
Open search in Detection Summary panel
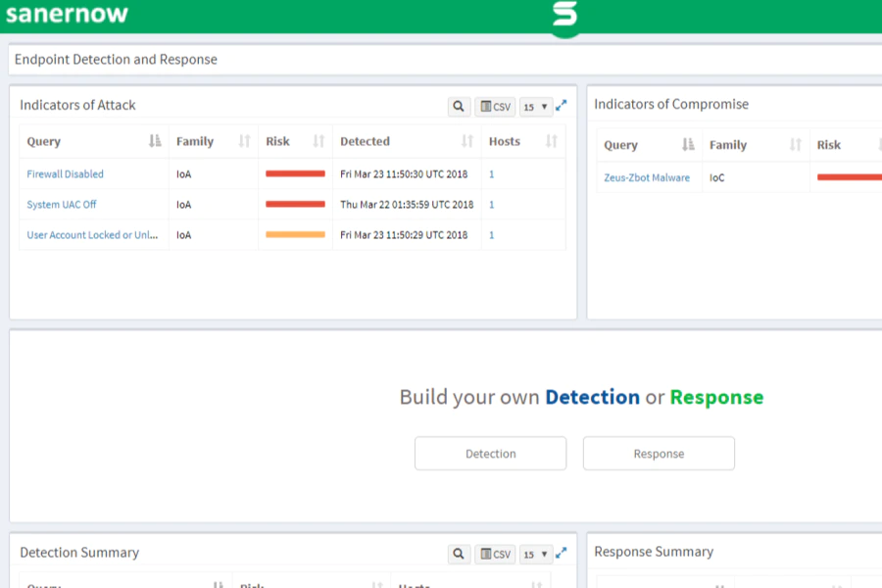459,554
